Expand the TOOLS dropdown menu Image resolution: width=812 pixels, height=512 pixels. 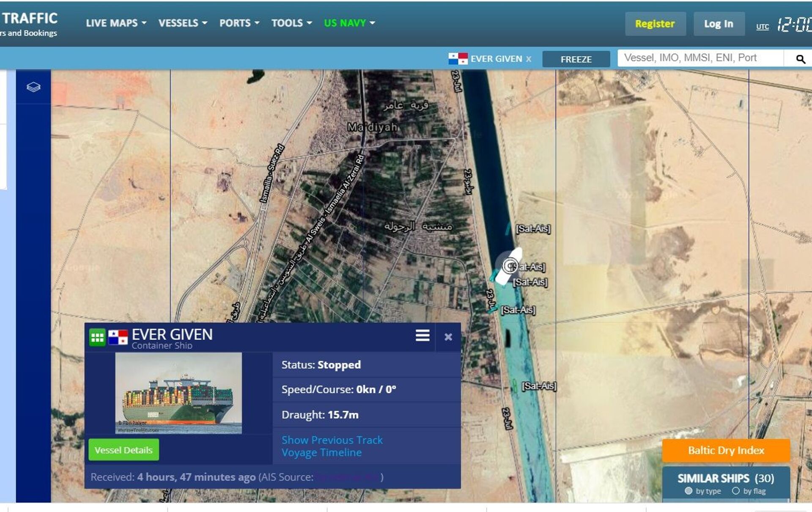tap(291, 23)
